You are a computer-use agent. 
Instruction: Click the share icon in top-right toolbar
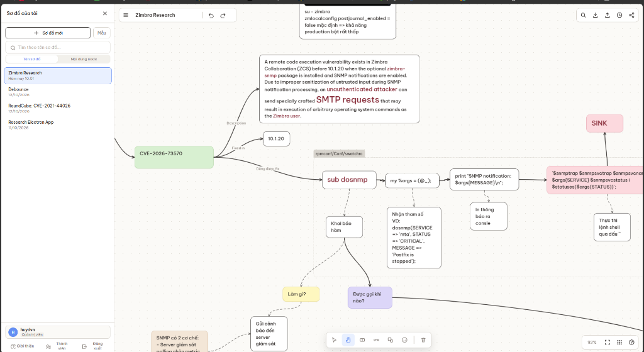pos(631,15)
